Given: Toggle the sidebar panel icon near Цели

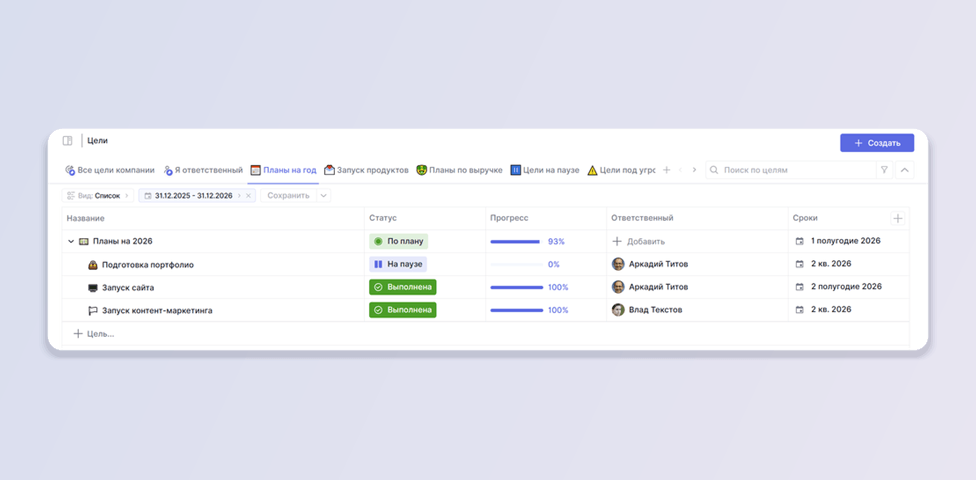Looking at the screenshot, I should [x=67, y=141].
